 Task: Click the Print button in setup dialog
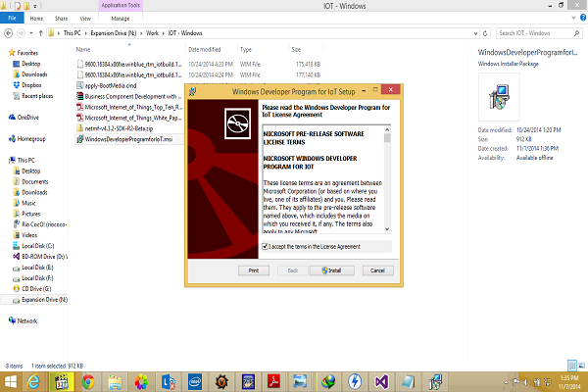coord(254,270)
